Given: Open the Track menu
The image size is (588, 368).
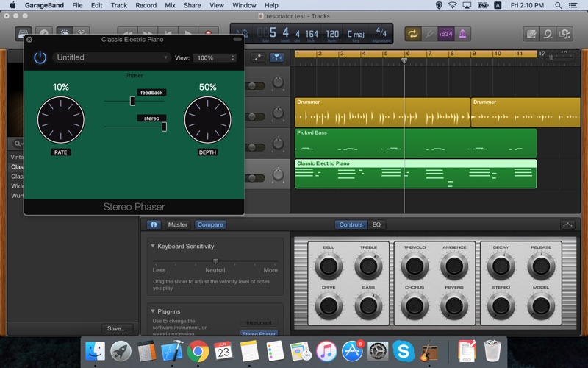Looking at the screenshot, I should tap(119, 5).
